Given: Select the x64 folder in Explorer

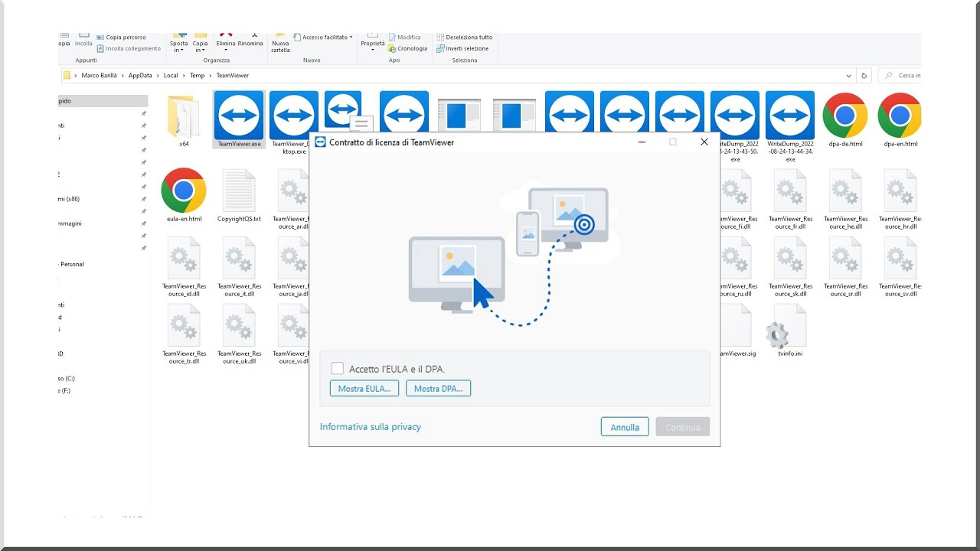Looking at the screenshot, I should pos(184,121).
